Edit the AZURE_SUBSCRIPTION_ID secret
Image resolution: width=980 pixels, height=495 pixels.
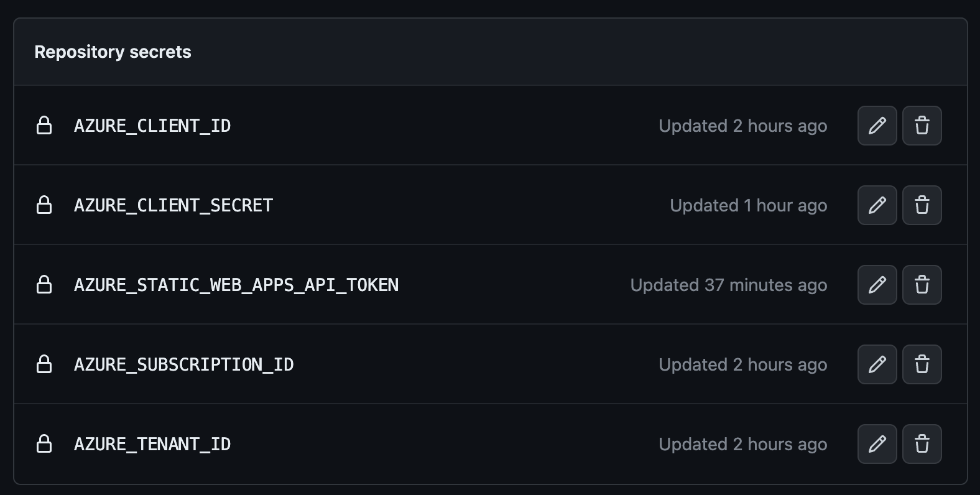877,364
